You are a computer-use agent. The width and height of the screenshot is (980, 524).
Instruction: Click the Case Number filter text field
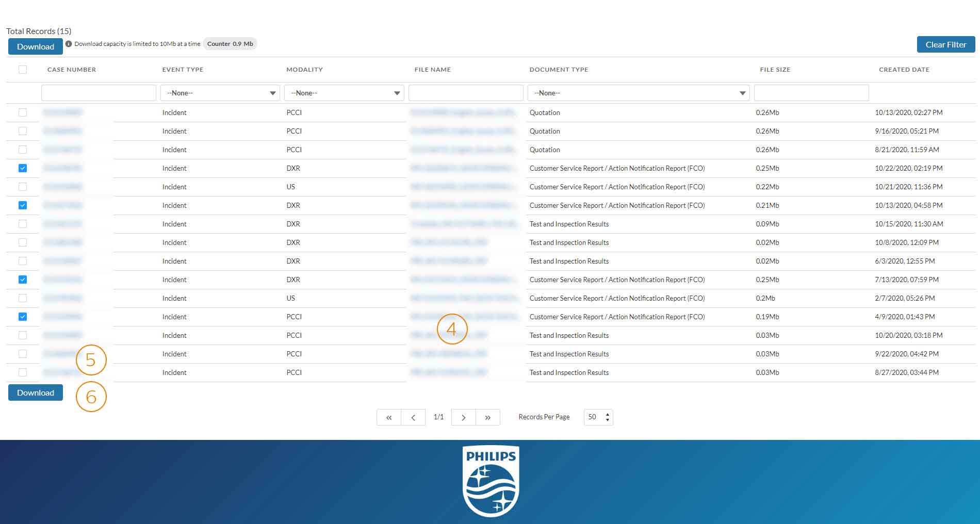coord(99,93)
